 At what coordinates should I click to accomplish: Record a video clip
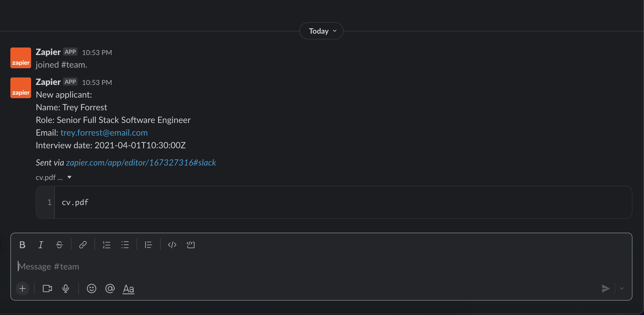pos(47,289)
